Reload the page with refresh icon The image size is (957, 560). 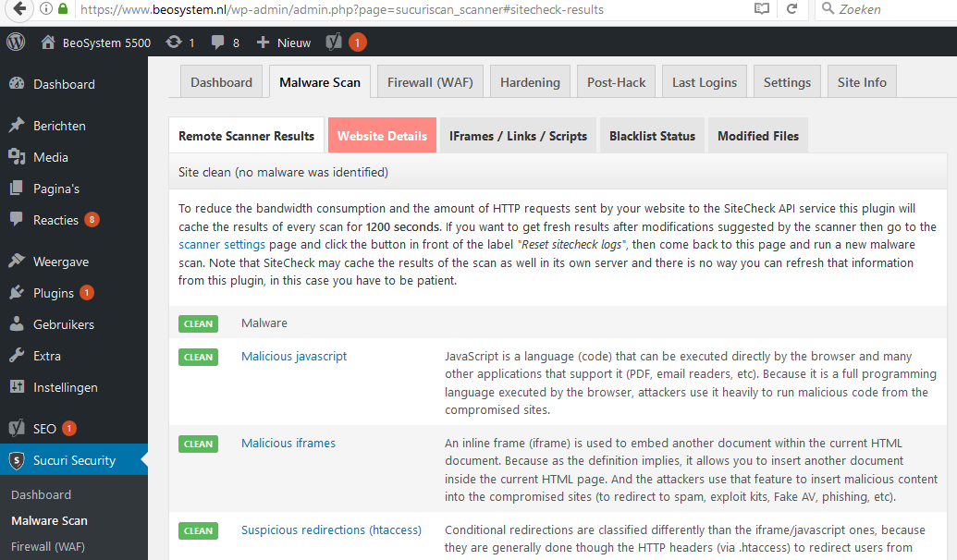pyautogui.click(x=791, y=9)
